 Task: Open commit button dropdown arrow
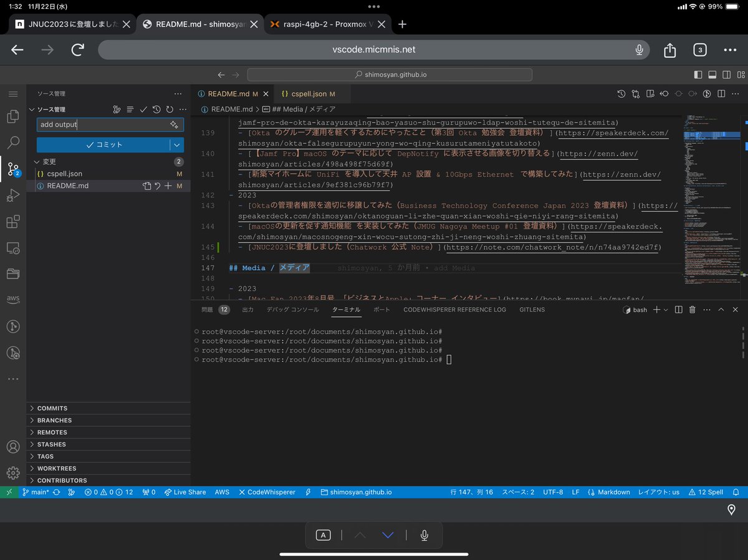[x=177, y=145]
